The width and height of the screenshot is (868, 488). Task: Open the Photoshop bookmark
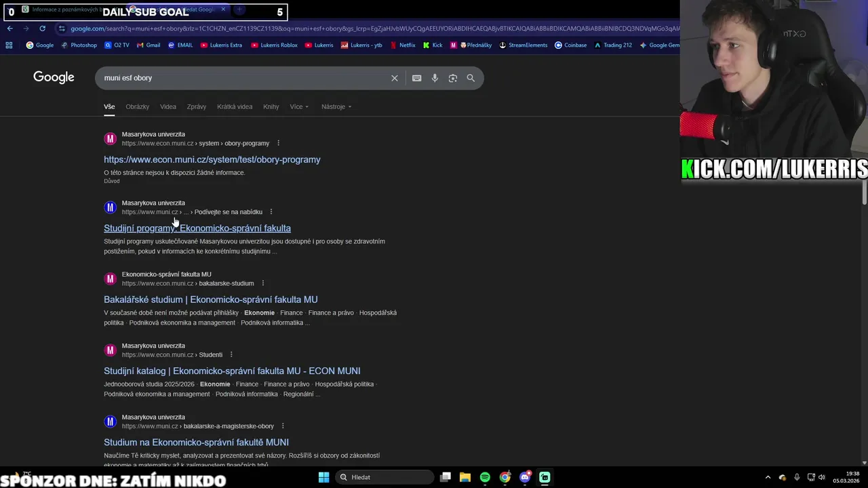pyautogui.click(x=79, y=45)
